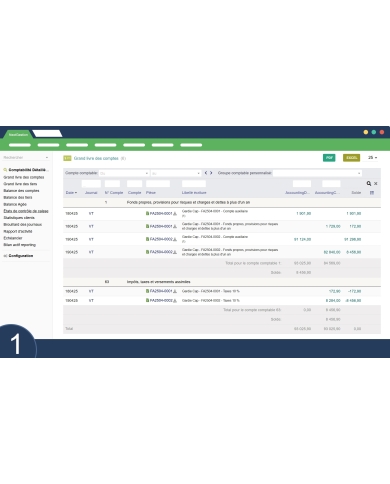Clear filters with the X icon
390x484 pixels.
tap(376, 183)
